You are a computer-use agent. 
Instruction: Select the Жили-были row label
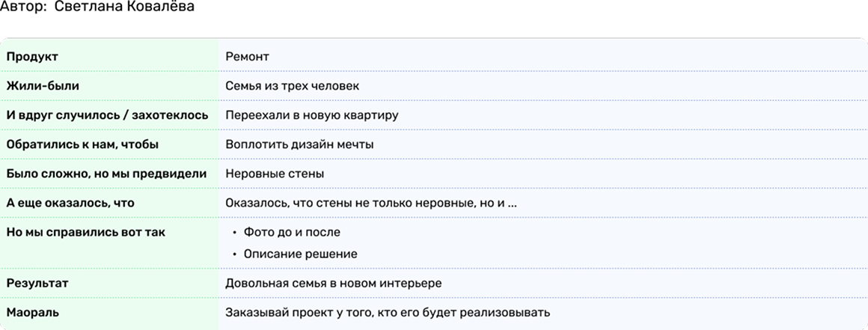pyautogui.click(x=43, y=86)
